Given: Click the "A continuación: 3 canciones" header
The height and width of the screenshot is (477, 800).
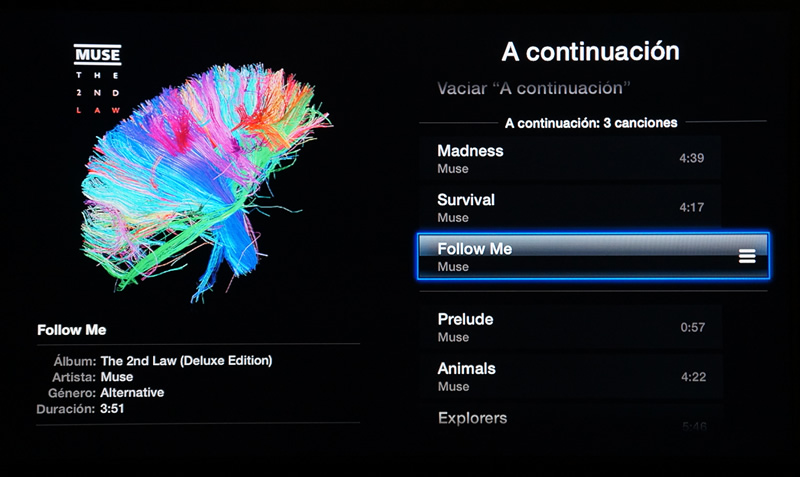Looking at the screenshot, I should click(591, 123).
